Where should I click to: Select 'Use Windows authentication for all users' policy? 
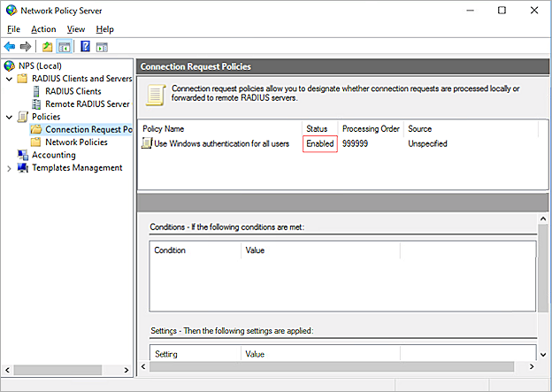click(x=221, y=143)
